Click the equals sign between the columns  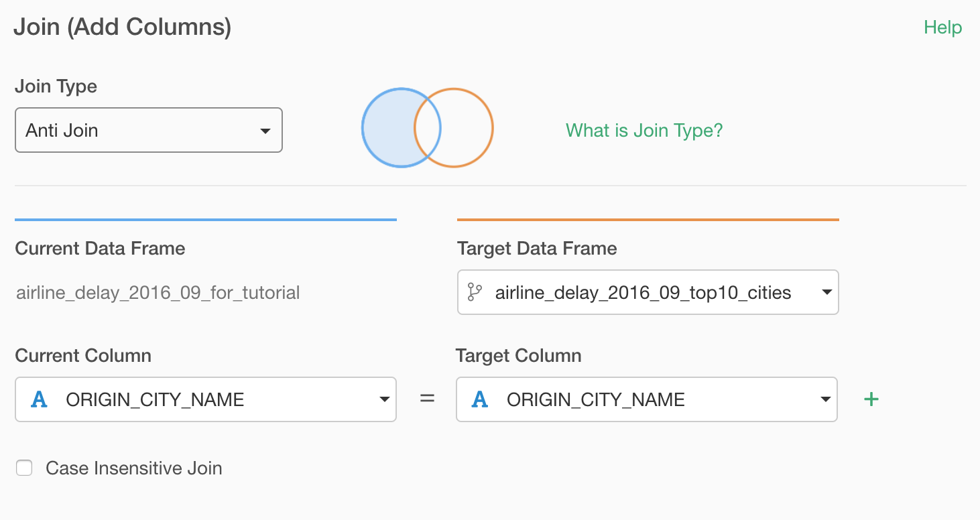pyautogui.click(x=427, y=399)
